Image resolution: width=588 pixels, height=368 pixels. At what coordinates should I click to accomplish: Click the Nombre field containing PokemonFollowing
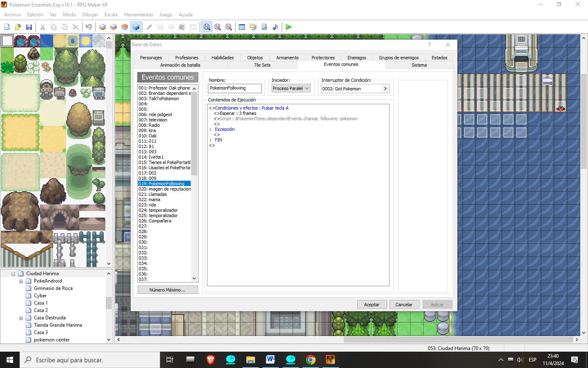(235, 88)
